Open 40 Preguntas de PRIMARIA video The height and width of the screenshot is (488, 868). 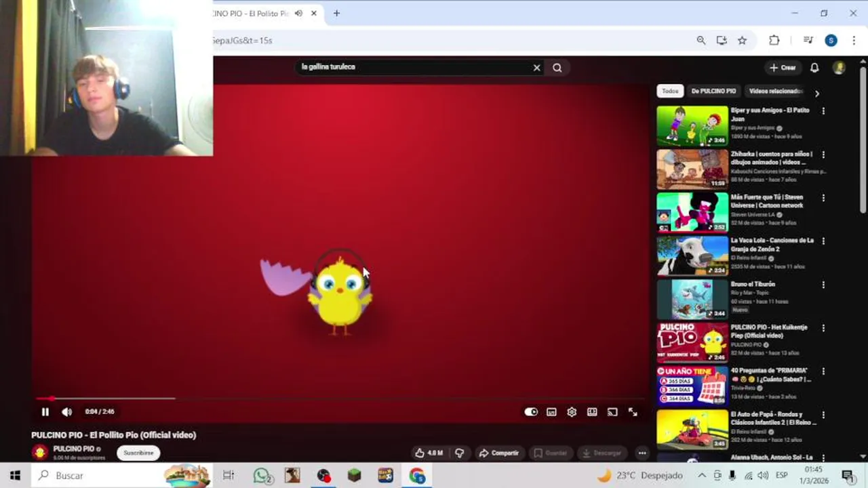(x=692, y=386)
